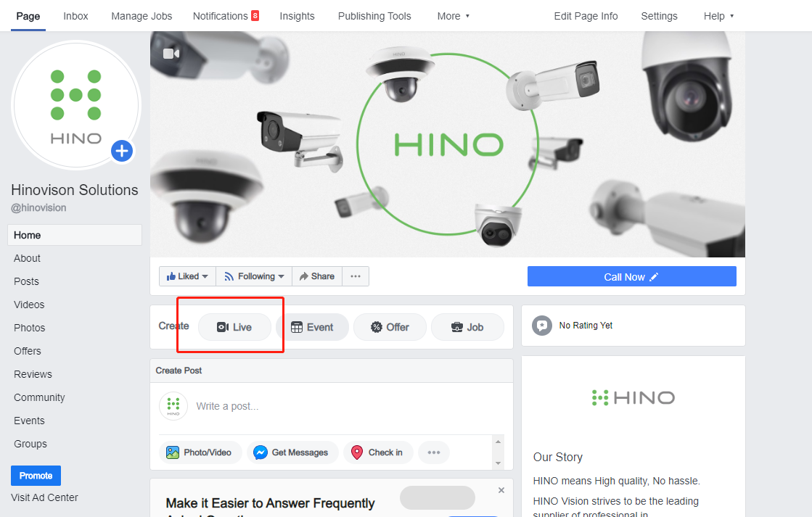Create a Job posting

[467, 327]
